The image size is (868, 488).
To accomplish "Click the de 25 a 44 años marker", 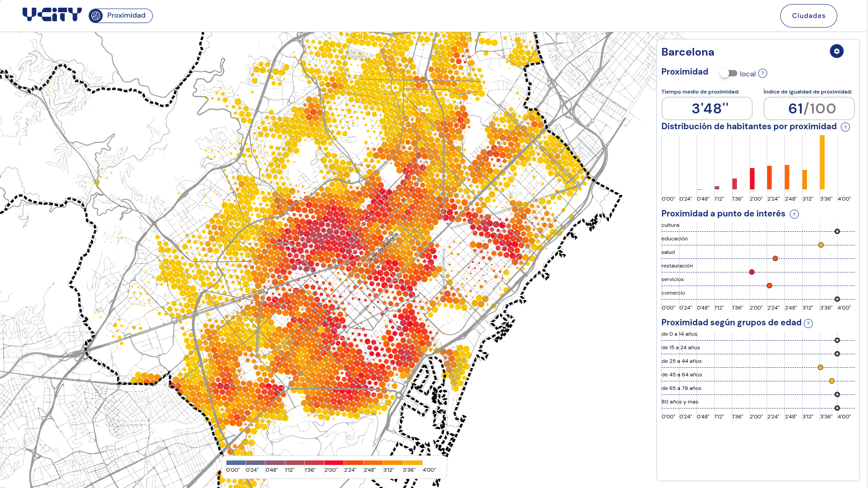I will pyautogui.click(x=821, y=367).
